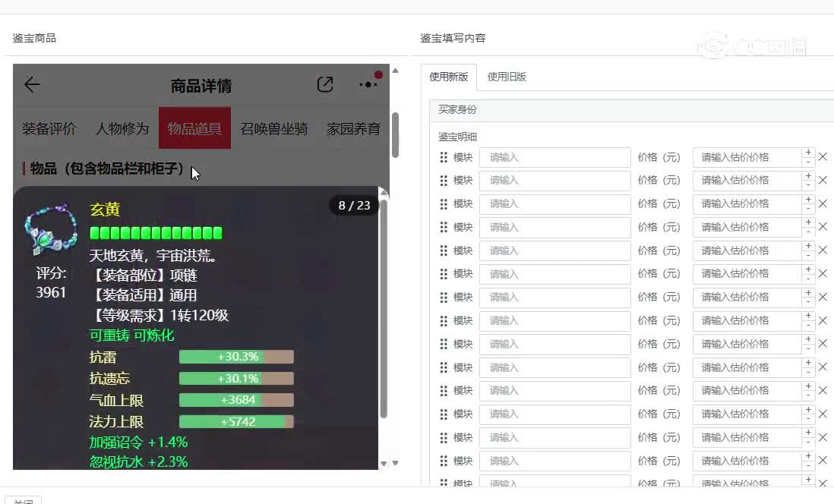834x504 pixels.
Task: Click the 法力上限 +5742 attribute bar
Action: click(236, 421)
